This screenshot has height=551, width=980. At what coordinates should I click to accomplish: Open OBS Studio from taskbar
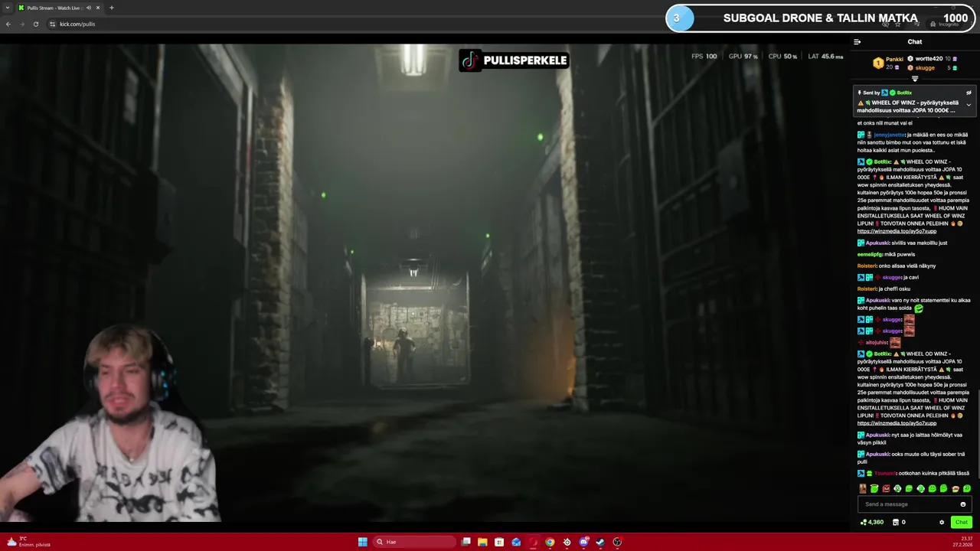tap(617, 542)
